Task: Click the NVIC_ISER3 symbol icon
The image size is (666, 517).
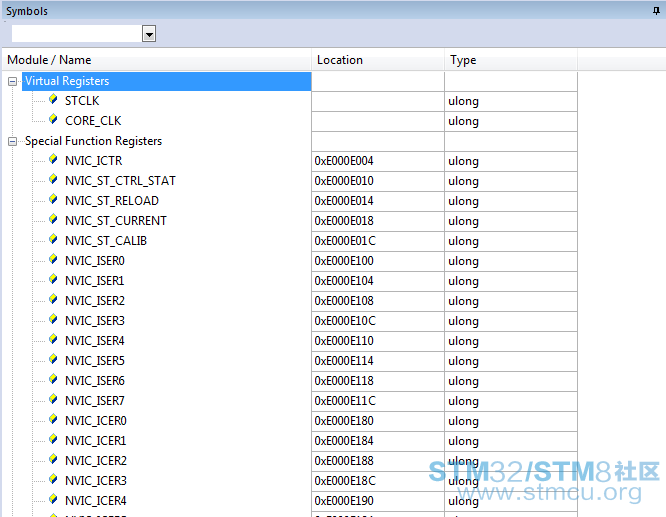Action: [53, 319]
